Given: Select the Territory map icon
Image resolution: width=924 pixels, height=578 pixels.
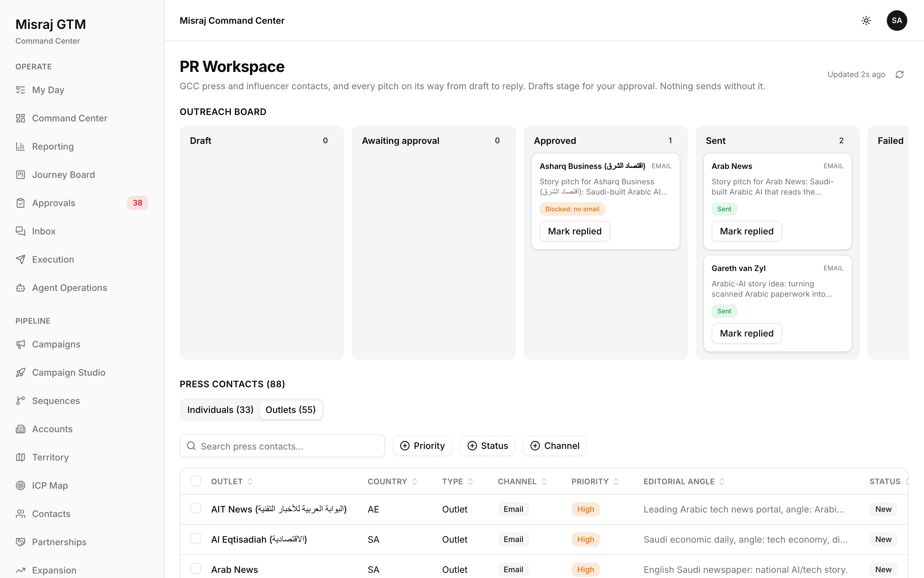Looking at the screenshot, I should point(21,458).
